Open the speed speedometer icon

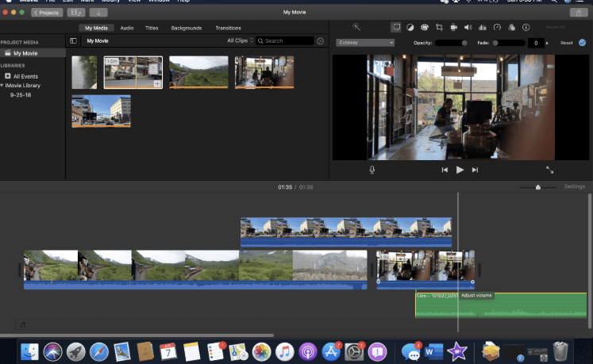(x=496, y=27)
